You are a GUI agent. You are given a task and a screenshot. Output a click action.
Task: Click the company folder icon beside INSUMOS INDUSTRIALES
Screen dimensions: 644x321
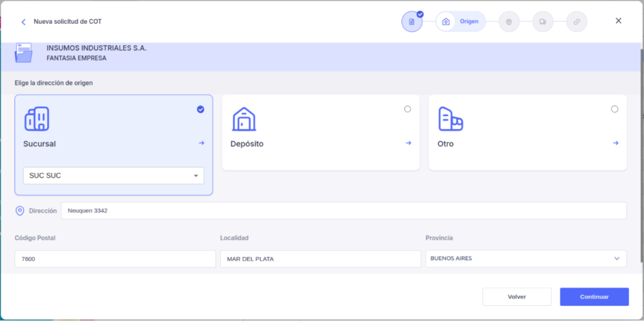pos(23,53)
